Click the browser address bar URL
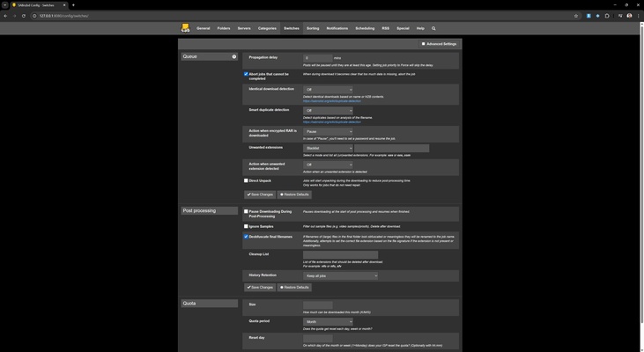 [x=64, y=16]
